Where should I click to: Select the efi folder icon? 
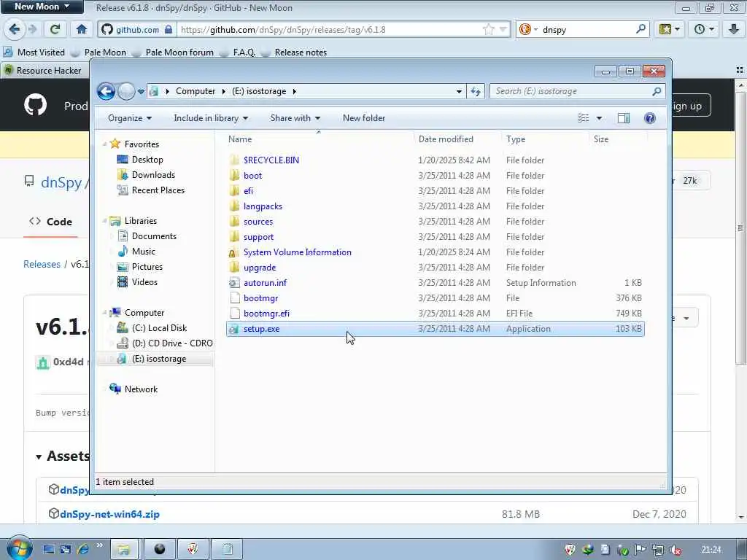click(234, 190)
